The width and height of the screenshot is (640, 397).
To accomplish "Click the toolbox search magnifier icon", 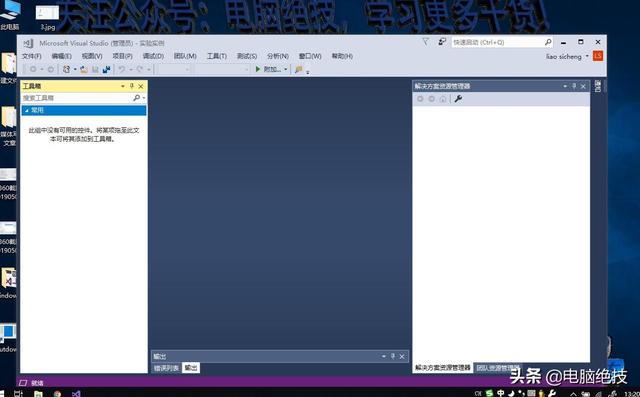I will click(136, 98).
